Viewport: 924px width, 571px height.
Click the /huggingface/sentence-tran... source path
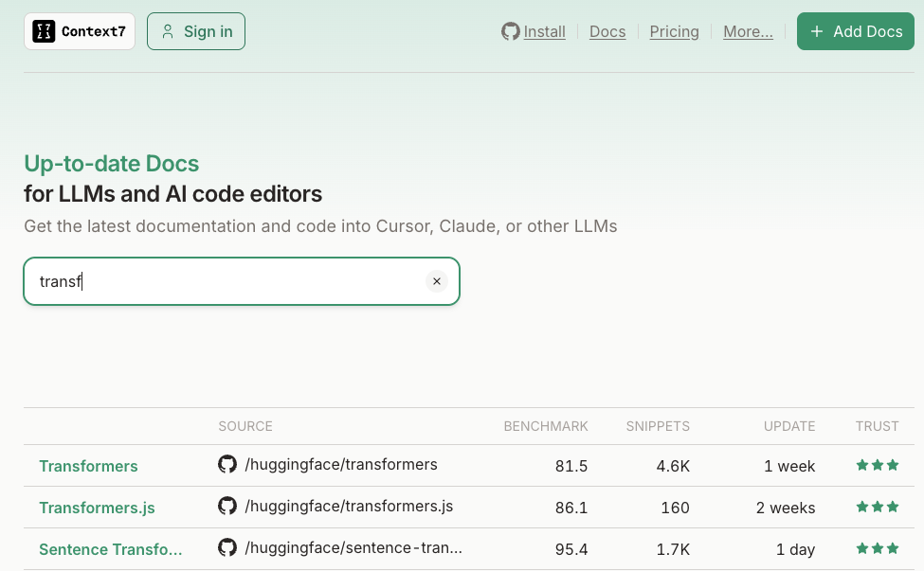pos(353,548)
